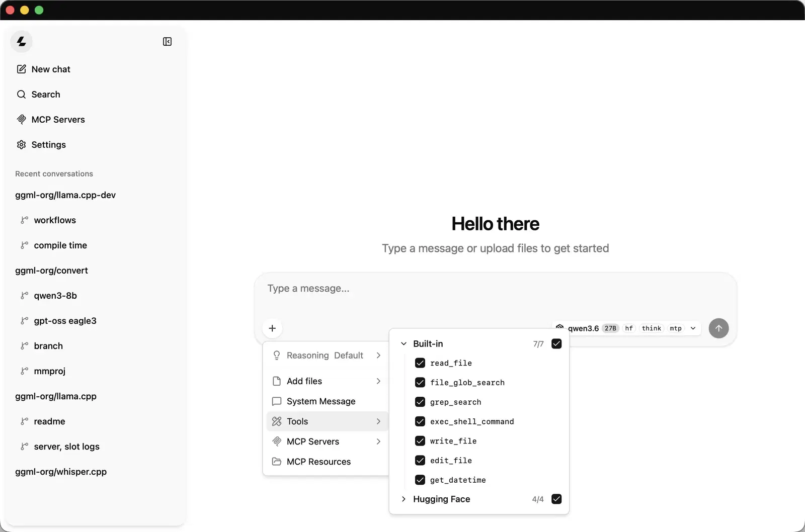The image size is (805, 532).
Task: Click the gear icon for Settings
Action: [21, 145]
